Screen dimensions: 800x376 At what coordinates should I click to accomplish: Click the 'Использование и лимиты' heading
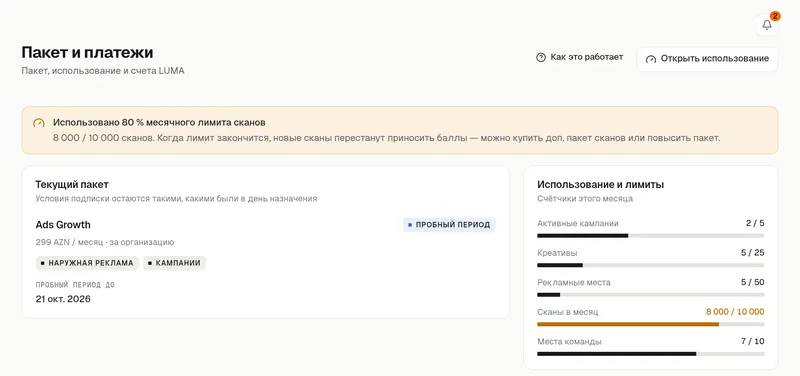[601, 185]
